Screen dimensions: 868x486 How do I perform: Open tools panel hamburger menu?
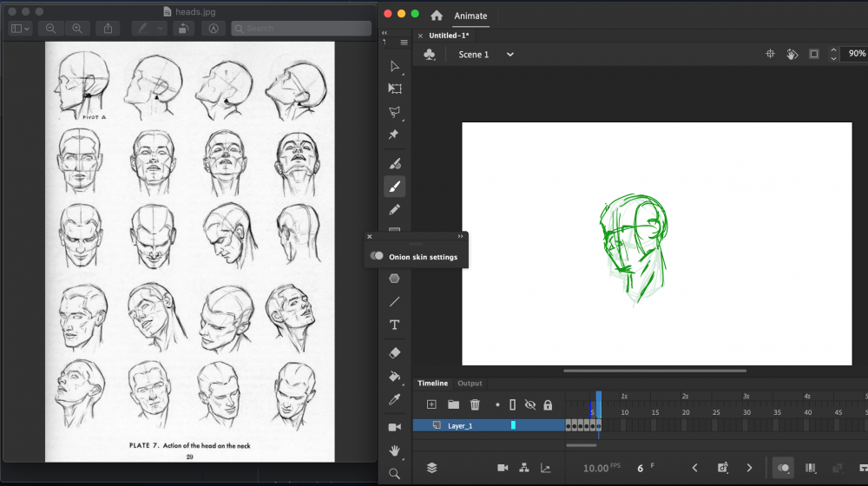(x=404, y=43)
